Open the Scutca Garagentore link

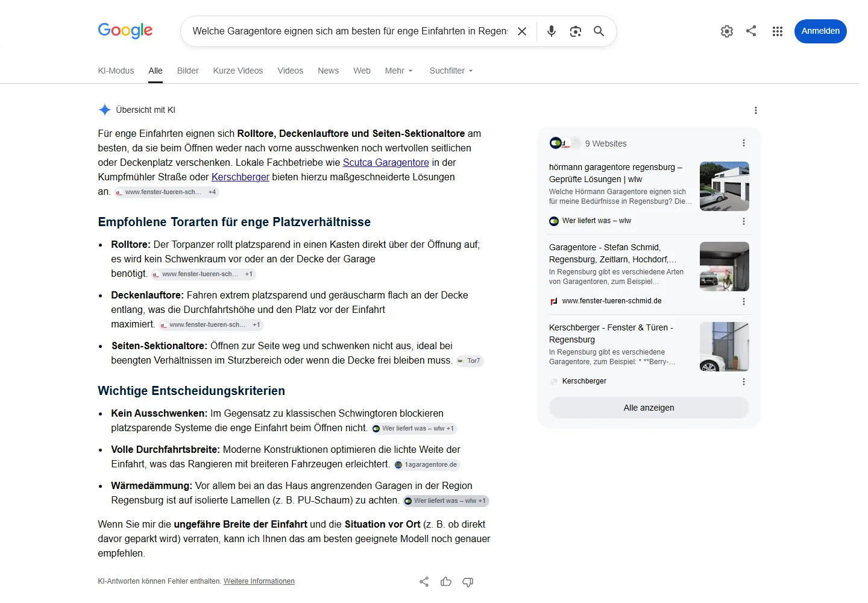[386, 162]
